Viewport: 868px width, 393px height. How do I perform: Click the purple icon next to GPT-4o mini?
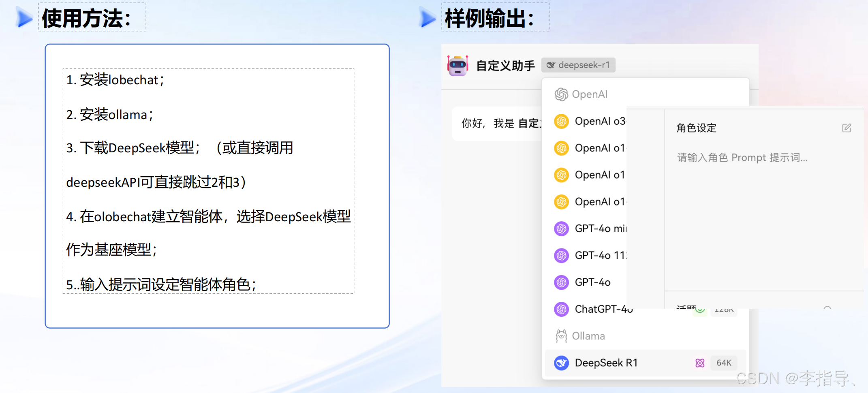[561, 229]
